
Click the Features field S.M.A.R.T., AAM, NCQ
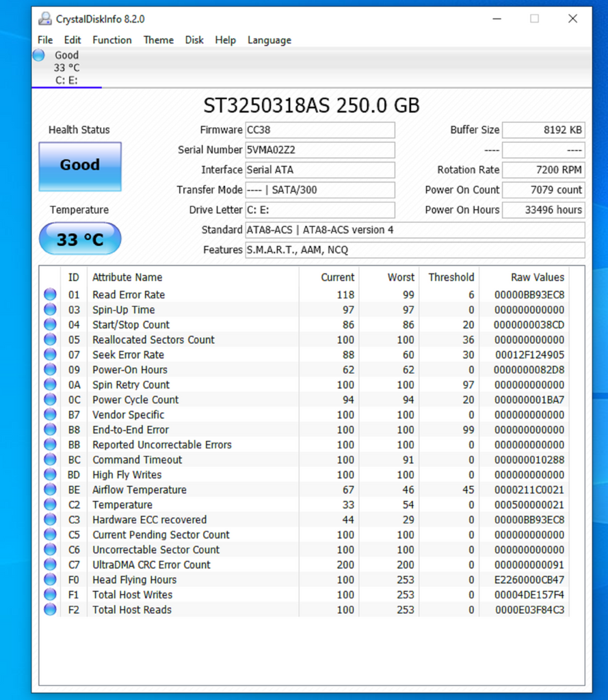pyautogui.click(x=415, y=250)
